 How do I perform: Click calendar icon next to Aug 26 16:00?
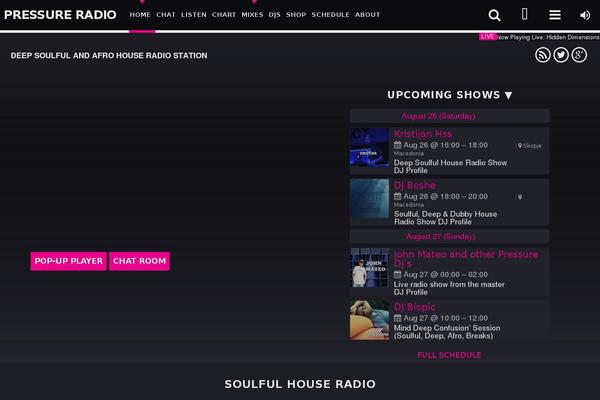coord(398,145)
